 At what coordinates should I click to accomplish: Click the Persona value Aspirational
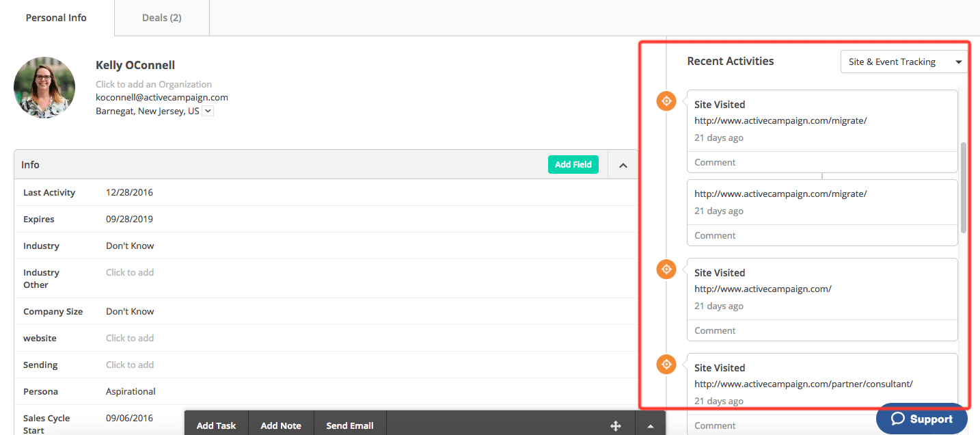click(131, 391)
